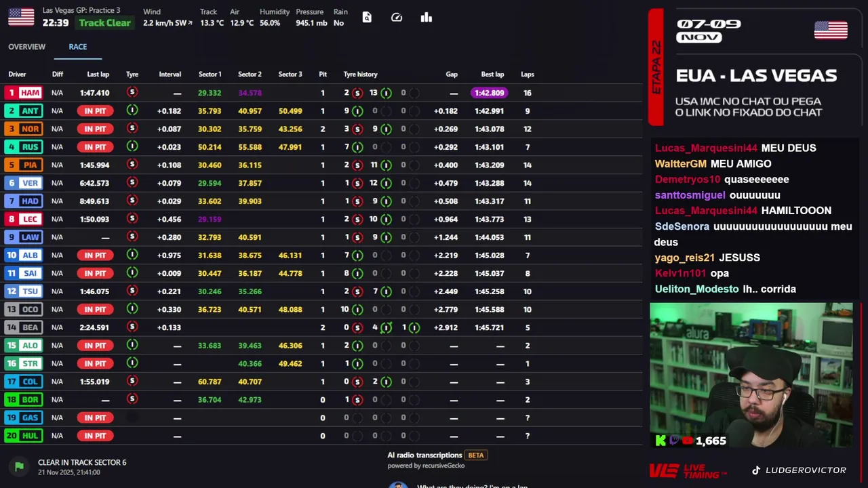The height and width of the screenshot is (488, 868).
Task: Open the bar chart statistics icon
Action: click(427, 17)
